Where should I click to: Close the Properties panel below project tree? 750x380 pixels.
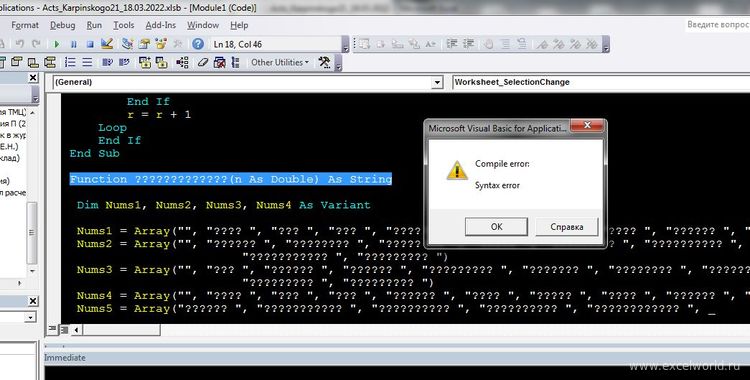click(33, 301)
